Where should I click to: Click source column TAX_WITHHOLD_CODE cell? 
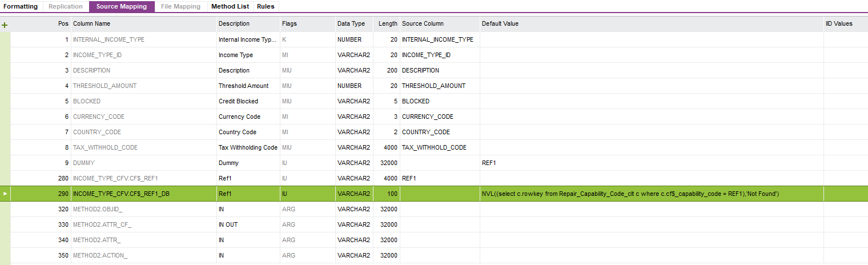click(434, 148)
